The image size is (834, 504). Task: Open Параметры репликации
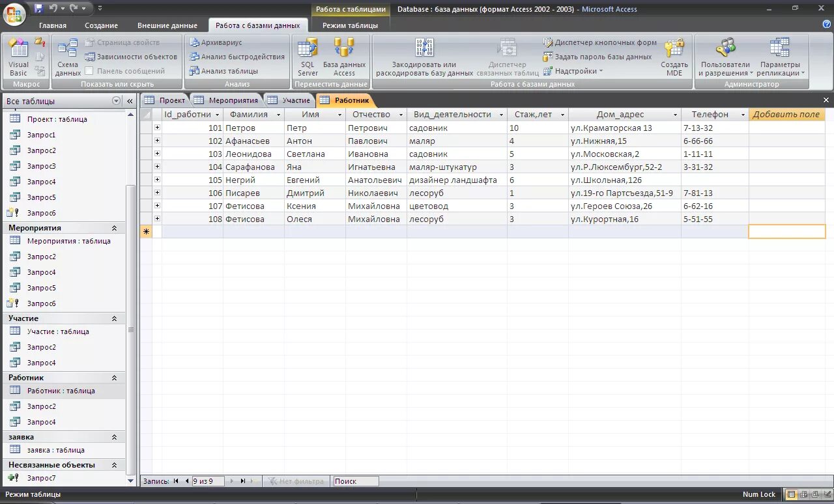click(779, 57)
